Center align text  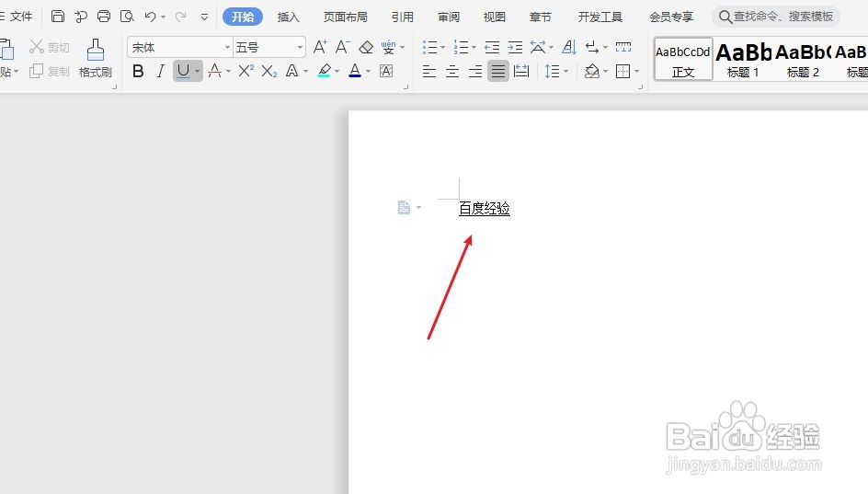pos(452,71)
